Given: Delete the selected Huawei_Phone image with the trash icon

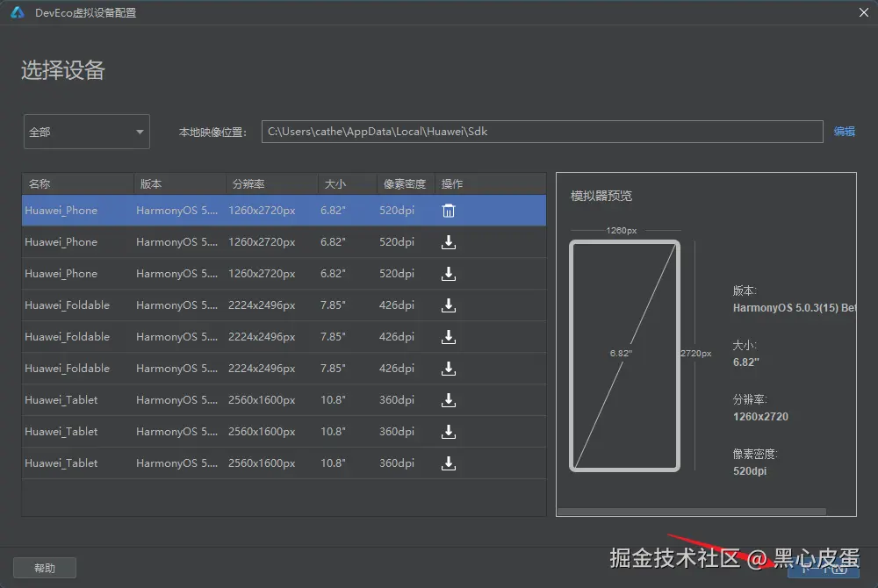Looking at the screenshot, I should tap(449, 211).
